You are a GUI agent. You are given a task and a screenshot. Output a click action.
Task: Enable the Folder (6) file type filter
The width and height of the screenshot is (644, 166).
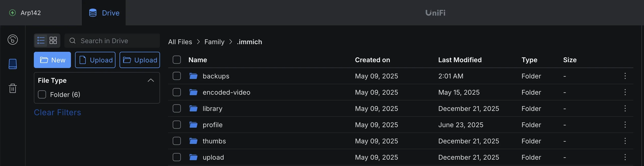coord(42,94)
